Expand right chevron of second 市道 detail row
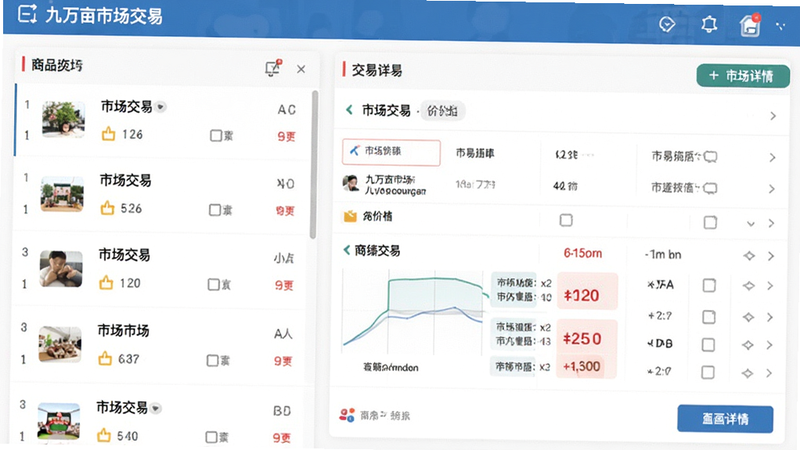The image size is (800, 450). [772, 189]
